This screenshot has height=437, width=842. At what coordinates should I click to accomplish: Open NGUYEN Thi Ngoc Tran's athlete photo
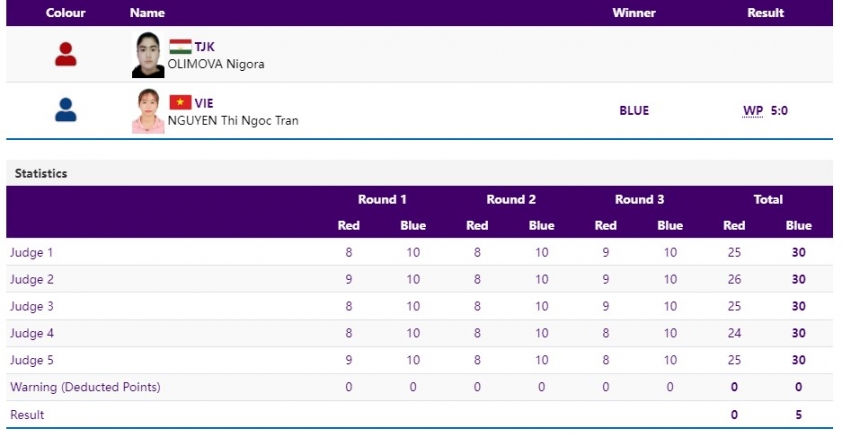pos(148,111)
